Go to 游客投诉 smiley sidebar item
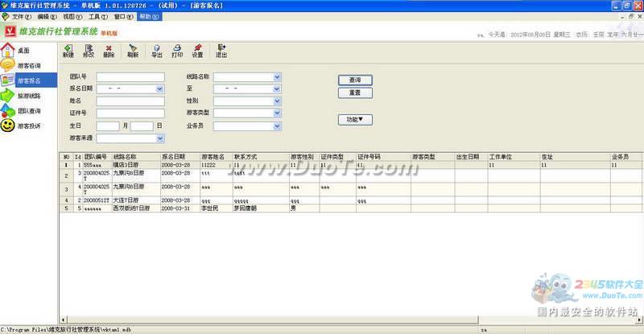This screenshot has width=644, height=334. (x=22, y=126)
